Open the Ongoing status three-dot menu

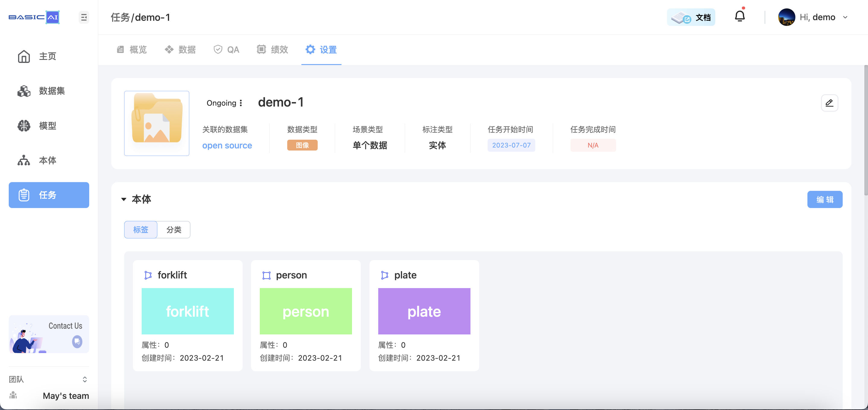(x=241, y=103)
